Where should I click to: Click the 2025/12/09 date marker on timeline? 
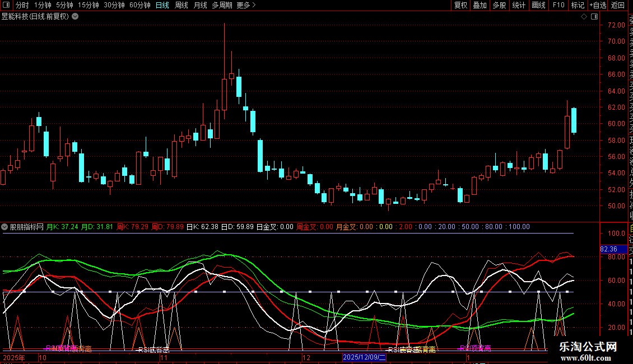pyautogui.click(x=364, y=357)
